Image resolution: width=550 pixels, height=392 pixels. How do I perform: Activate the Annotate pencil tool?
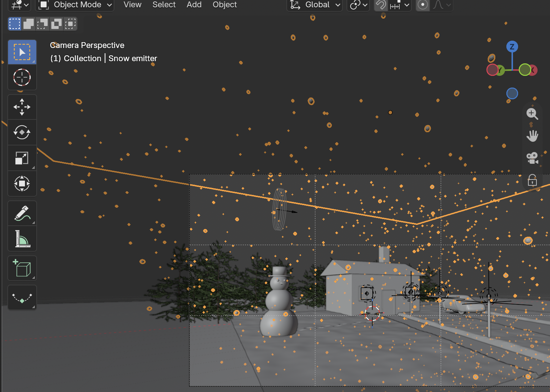22,213
